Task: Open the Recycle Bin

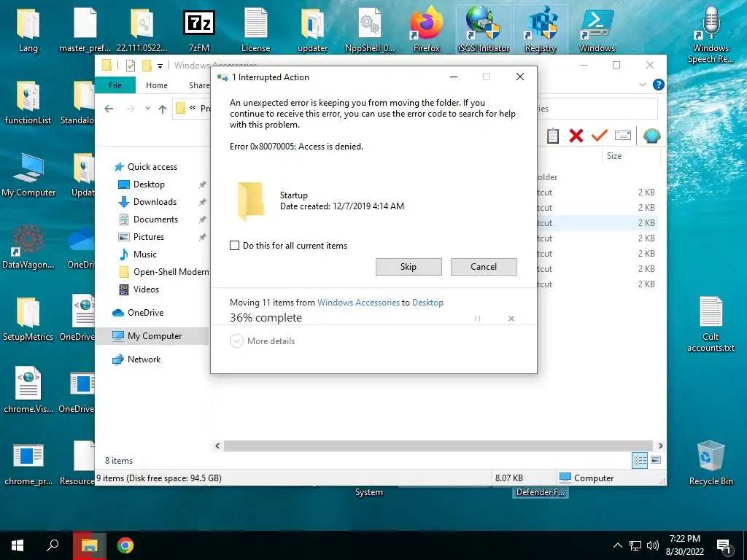Action: click(711, 463)
